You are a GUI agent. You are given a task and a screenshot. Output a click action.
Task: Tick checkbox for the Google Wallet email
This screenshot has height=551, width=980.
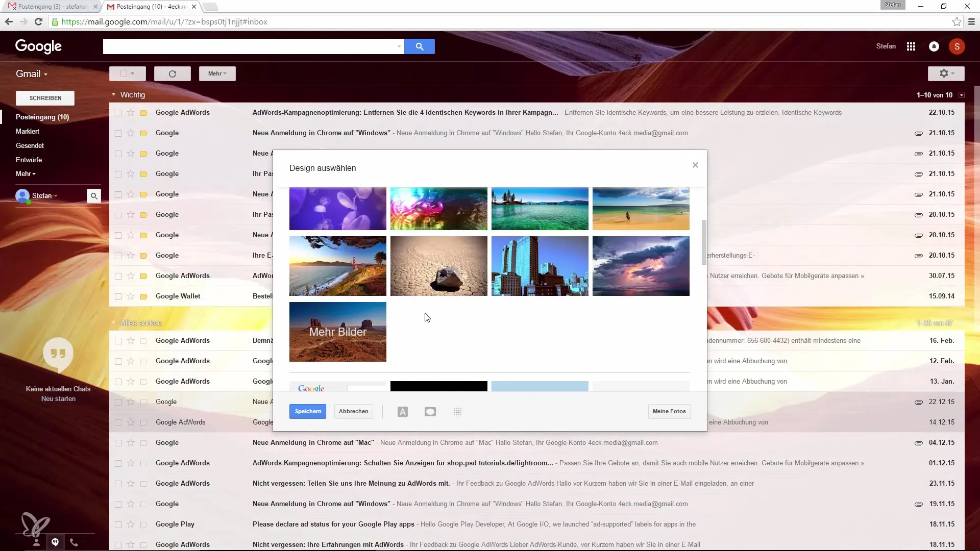118,296
